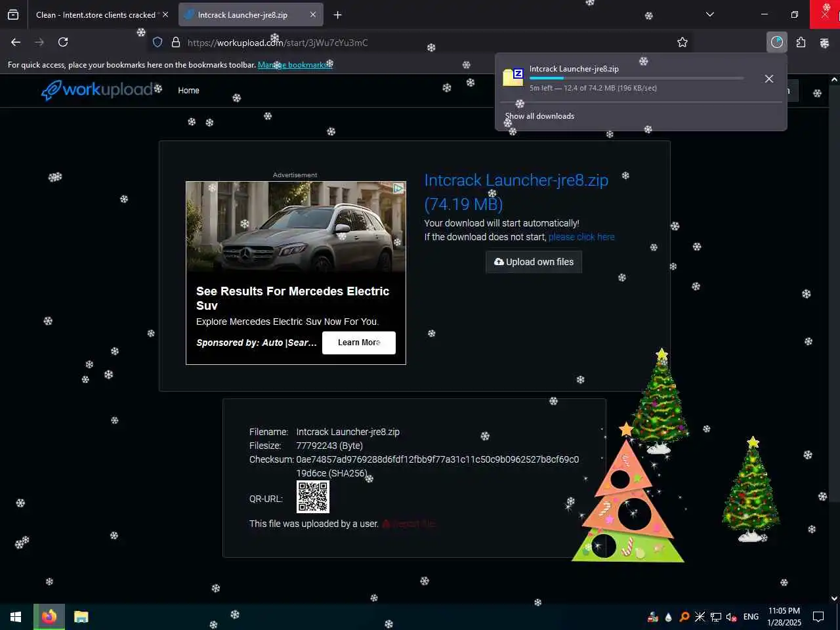Open the Firefox application menu
Viewport: 840px width, 630px height.
824,42
